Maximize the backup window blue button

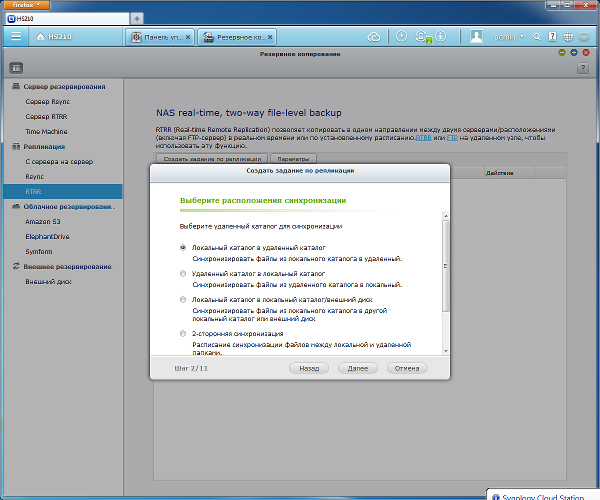click(x=574, y=53)
